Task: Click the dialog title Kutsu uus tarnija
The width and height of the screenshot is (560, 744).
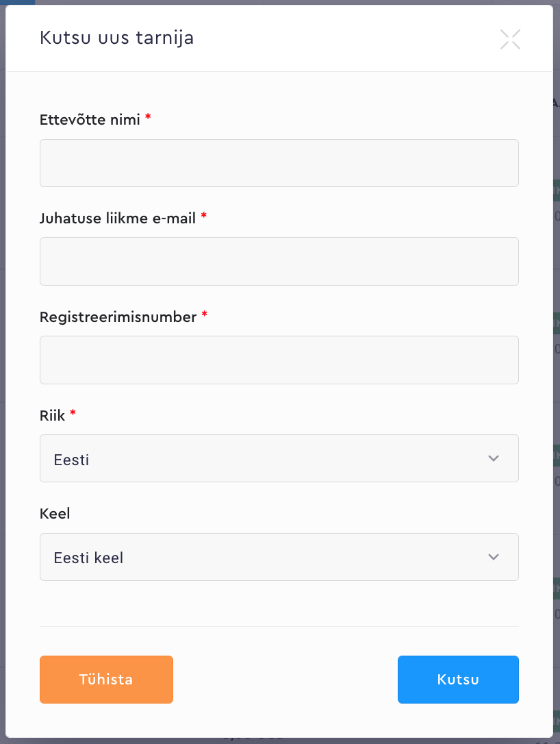Action: tap(116, 38)
